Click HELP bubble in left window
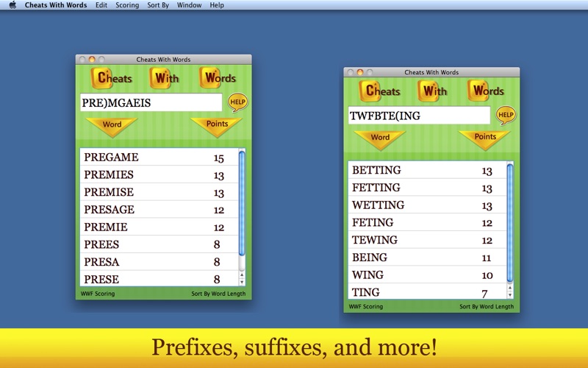The width and height of the screenshot is (588, 368). pos(237,102)
